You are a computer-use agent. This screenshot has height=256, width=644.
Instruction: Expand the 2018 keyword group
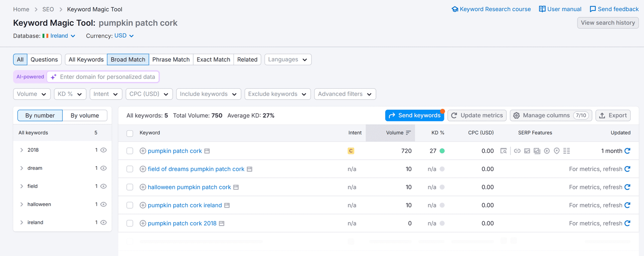22,150
